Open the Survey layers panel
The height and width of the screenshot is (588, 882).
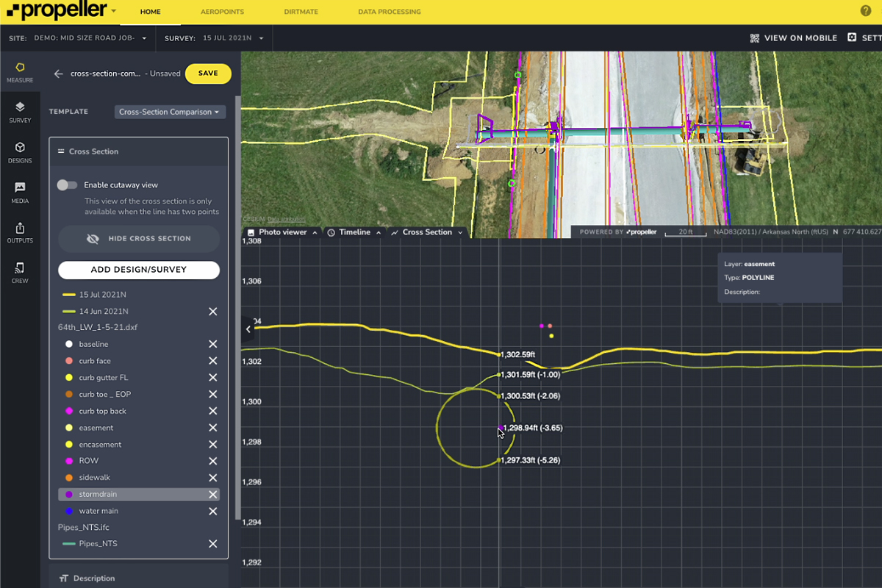coord(20,112)
